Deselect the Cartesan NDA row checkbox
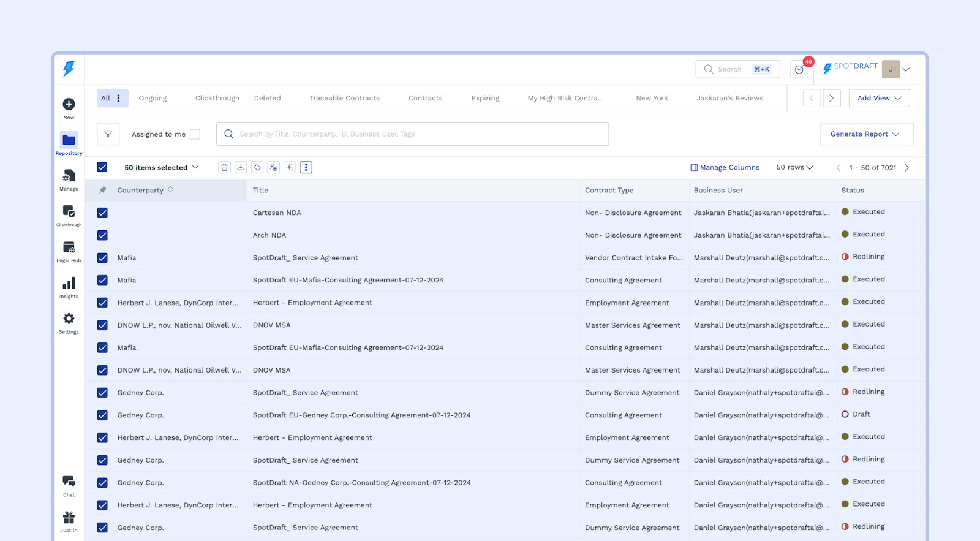Screen dimensions: 980x541 point(102,213)
